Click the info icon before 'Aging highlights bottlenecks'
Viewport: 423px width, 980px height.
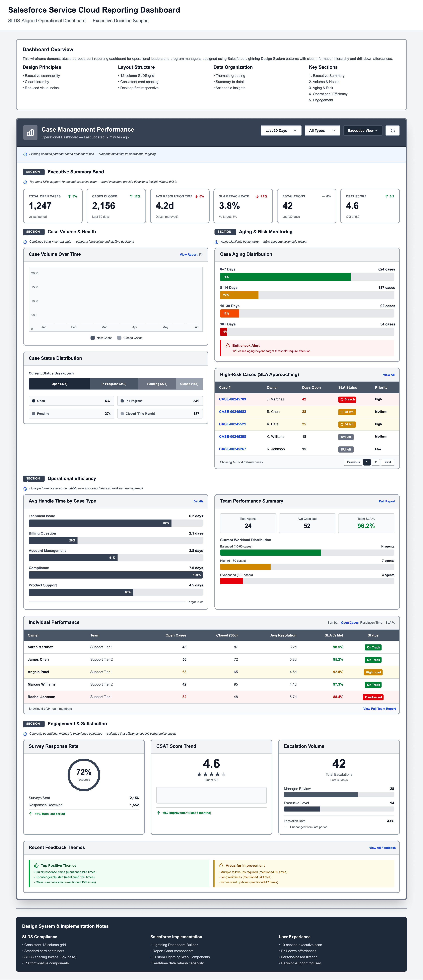point(217,242)
